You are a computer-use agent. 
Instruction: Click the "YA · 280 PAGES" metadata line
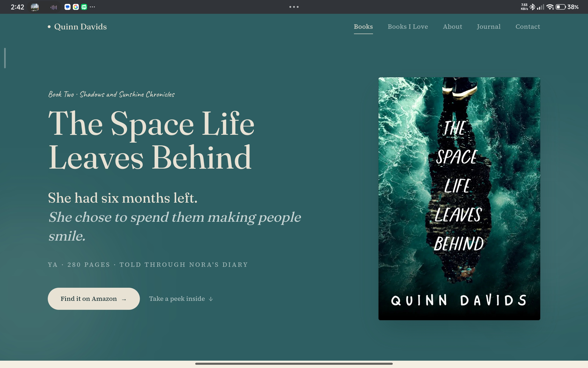click(x=148, y=264)
